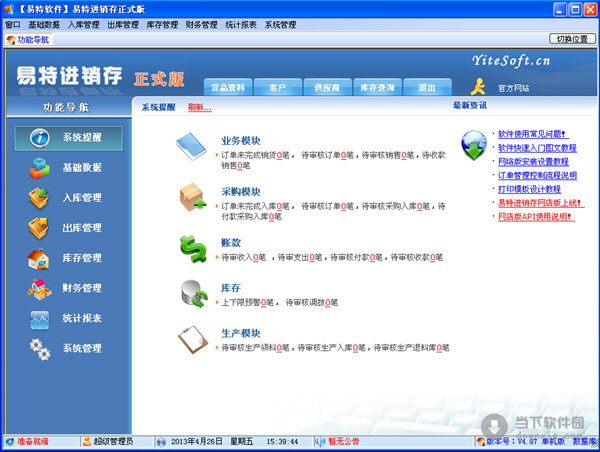
Task: Open the 统计报表 chart icon
Action: [39, 320]
